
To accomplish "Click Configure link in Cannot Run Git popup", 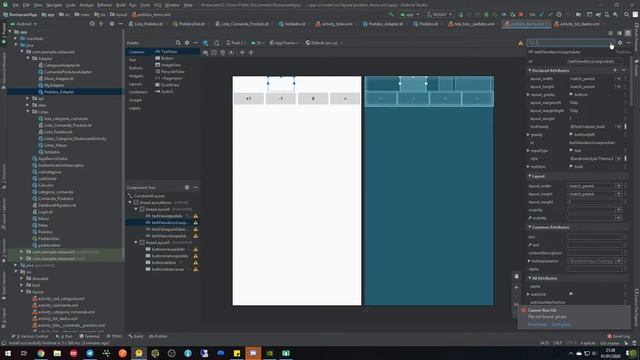I will click(x=562, y=324).
